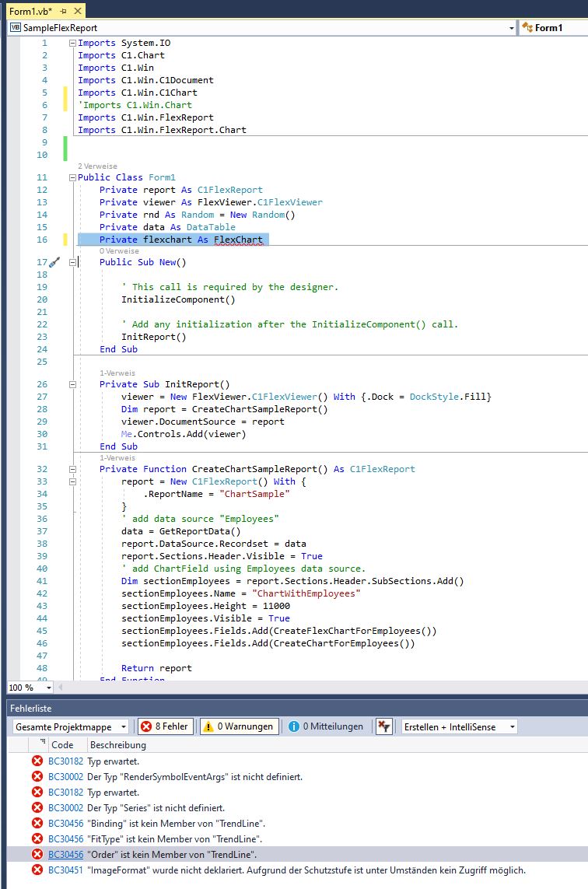Clear the error list filter with the funnel icon
588x889 pixels.
coord(384,726)
